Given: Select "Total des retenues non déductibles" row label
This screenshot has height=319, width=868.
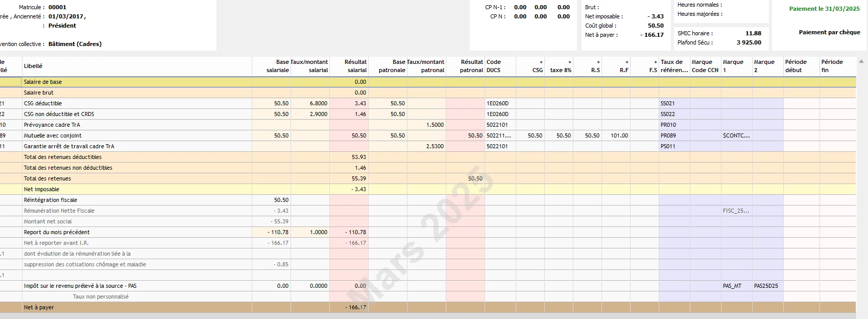Looking at the screenshot, I should click(68, 168).
